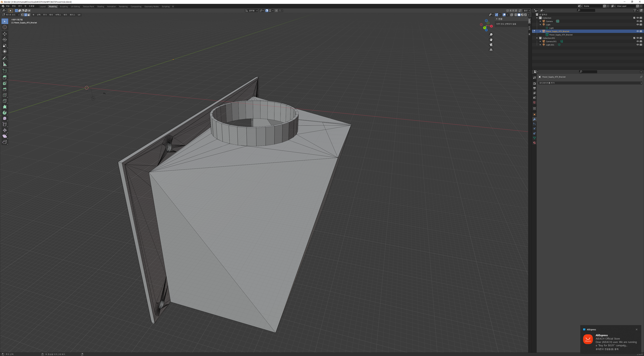Click the zoom viewport magnifier icon
The width and height of the screenshot is (644, 356).
click(x=491, y=35)
